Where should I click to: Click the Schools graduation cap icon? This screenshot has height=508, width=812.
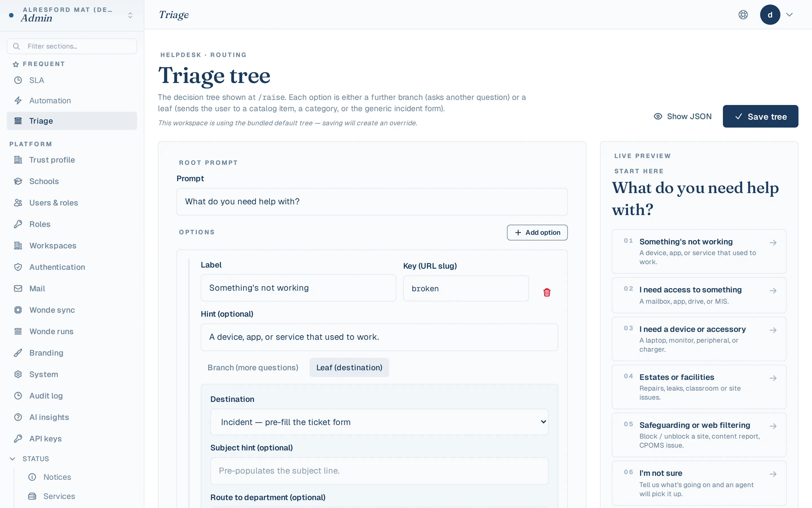(x=18, y=181)
